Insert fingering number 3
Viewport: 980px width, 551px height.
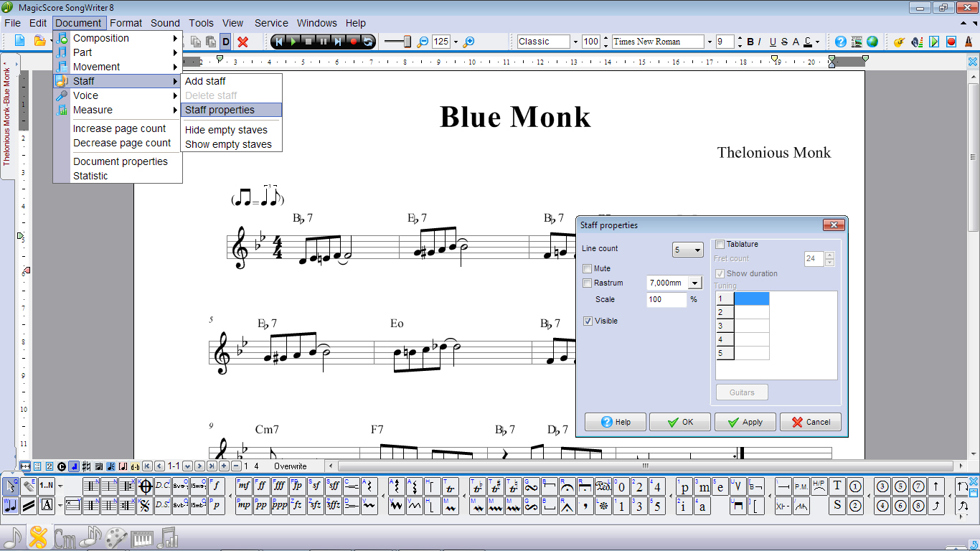coord(640,505)
